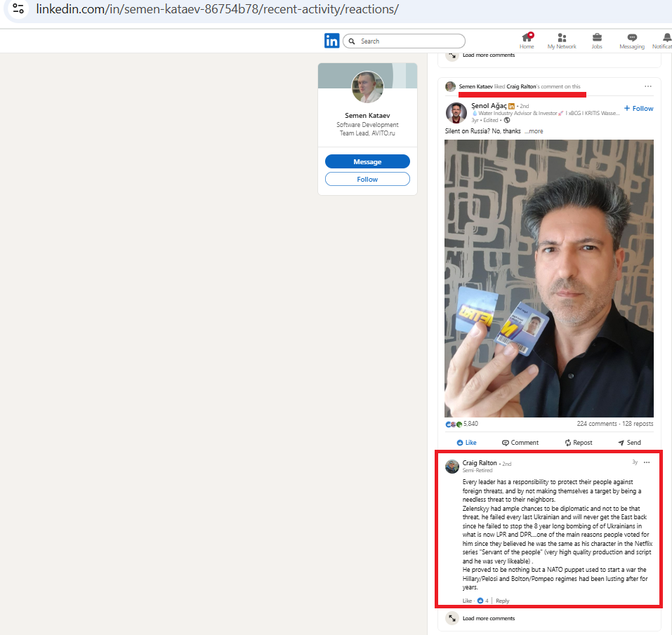This screenshot has width=672, height=635.
Task: Click the LinkedIn Premium badge beside Şenol Ağaç
Action: 511,106
